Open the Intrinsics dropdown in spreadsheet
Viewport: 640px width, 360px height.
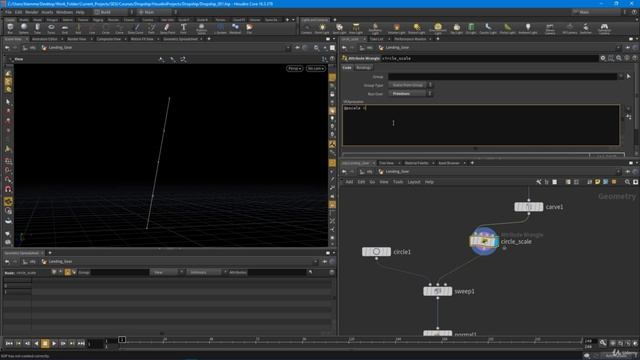206,272
